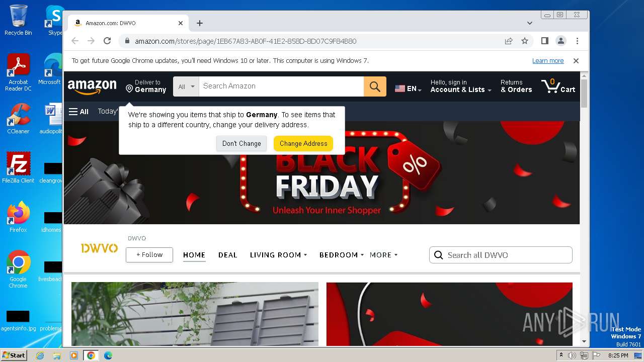
Task: Open Microsoft Edge from taskbar
Action: tap(108, 355)
